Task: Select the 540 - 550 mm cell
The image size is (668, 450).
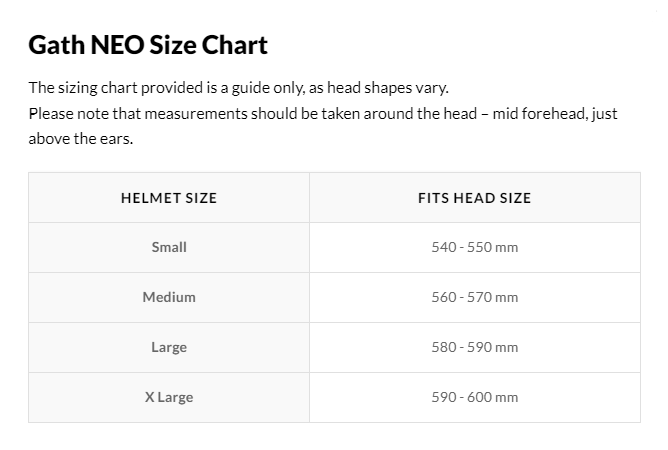Action: (475, 248)
